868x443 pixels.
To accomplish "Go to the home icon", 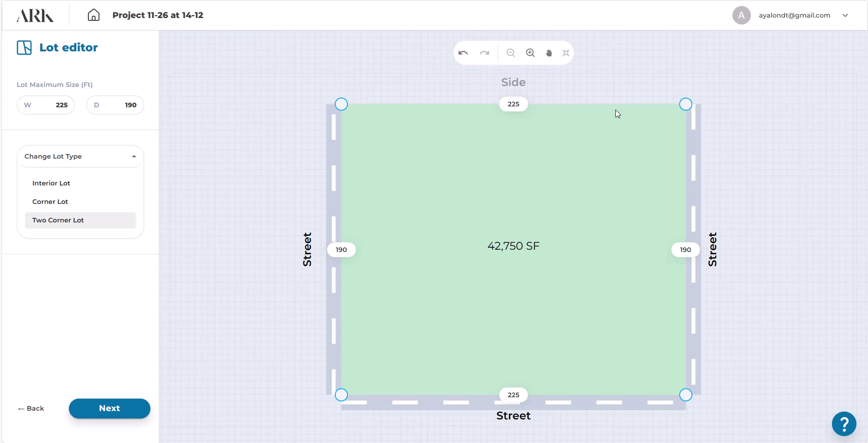I will (93, 15).
